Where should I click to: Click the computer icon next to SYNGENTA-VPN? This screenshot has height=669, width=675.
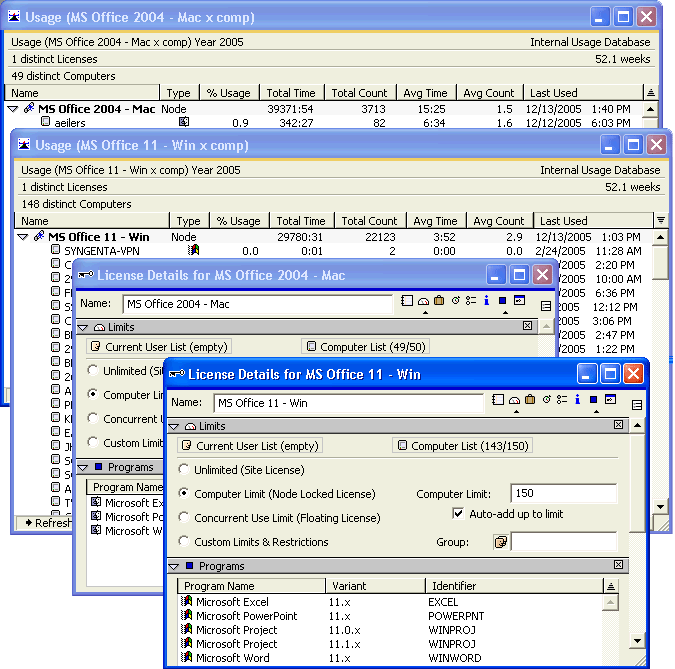pyautogui.click(x=55, y=250)
